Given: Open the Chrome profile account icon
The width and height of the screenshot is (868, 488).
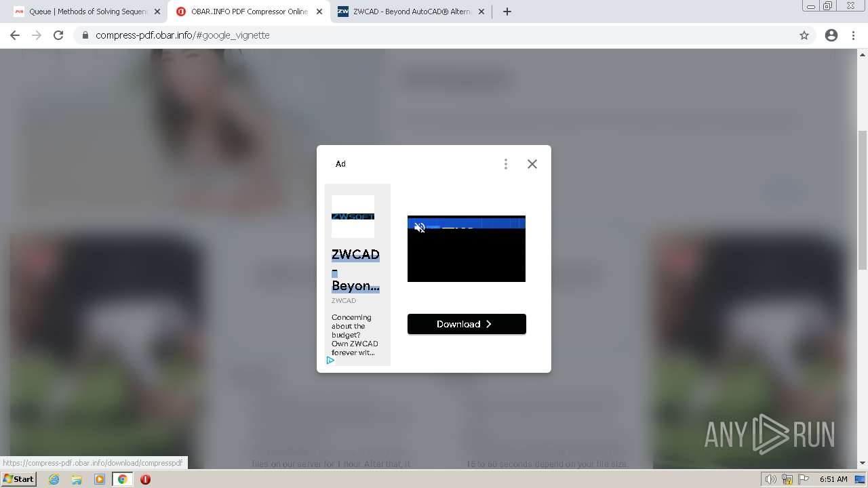Looking at the screenshot, I should 831,35.
